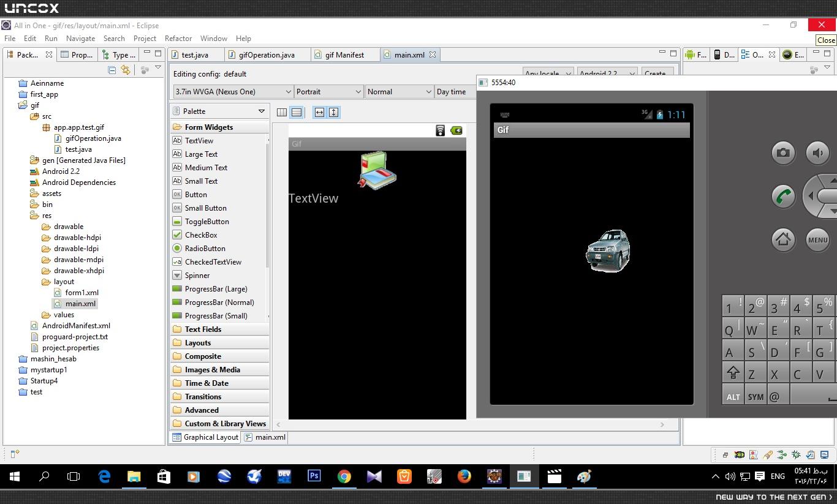Open Firefox from the taskbar
Image resolution: width=837 pixels, height=504 pixels.
[x=464, y=476]
